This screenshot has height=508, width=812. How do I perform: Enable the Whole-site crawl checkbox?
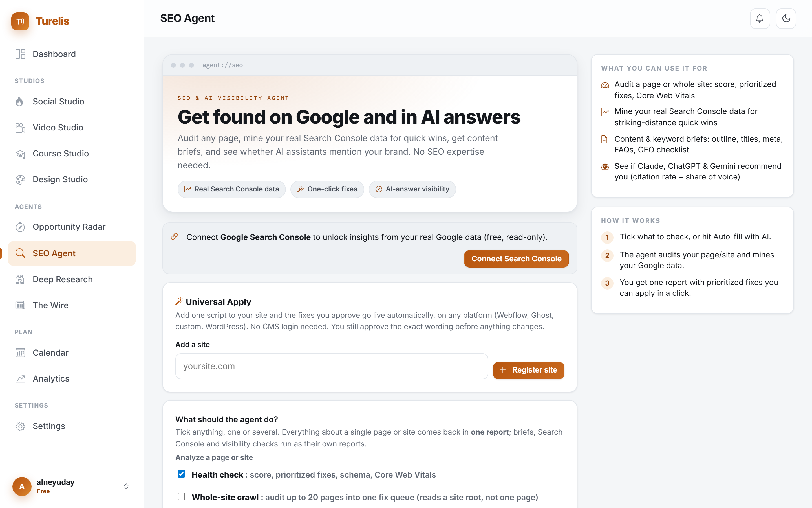point(181,497)
